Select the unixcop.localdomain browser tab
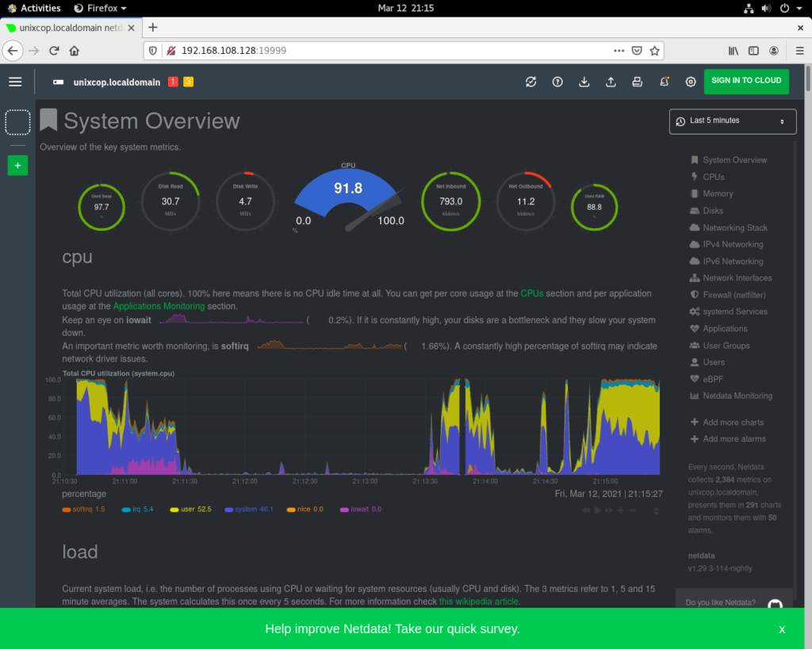This screenshot has height=649, width=812. pos(71,28)
